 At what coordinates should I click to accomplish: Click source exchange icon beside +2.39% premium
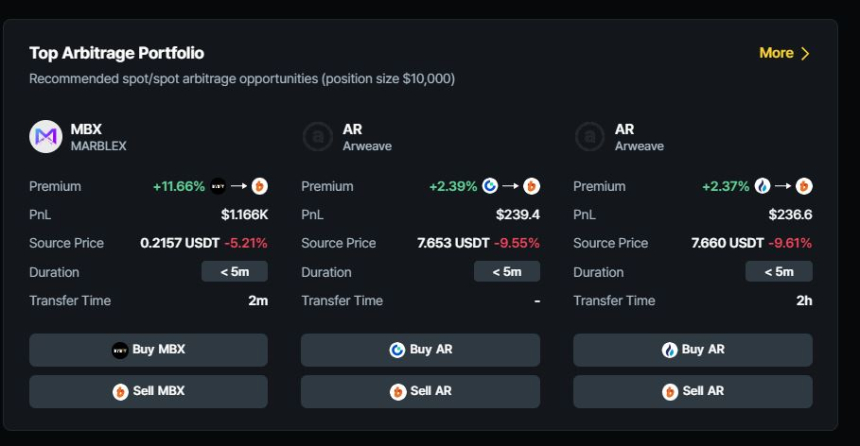click(x=490, y=186)
